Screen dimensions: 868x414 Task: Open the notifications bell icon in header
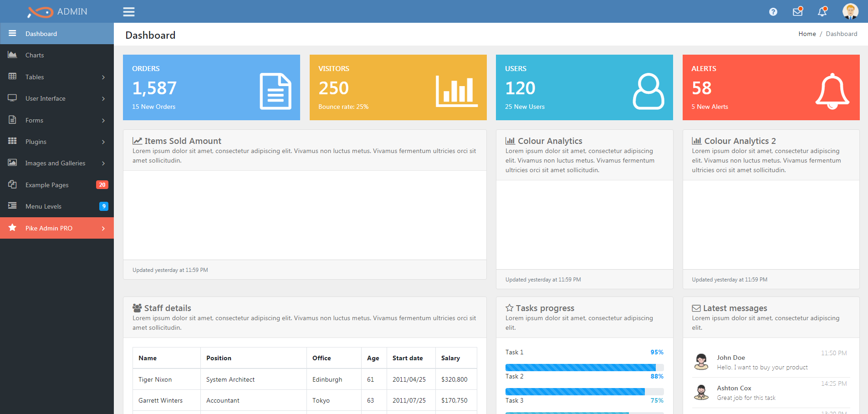[822, 12]
